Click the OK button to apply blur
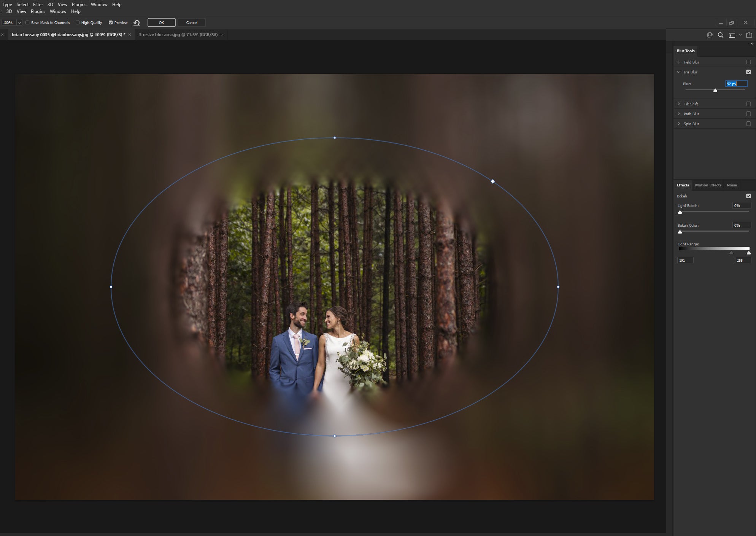 [x=161, y=22]
